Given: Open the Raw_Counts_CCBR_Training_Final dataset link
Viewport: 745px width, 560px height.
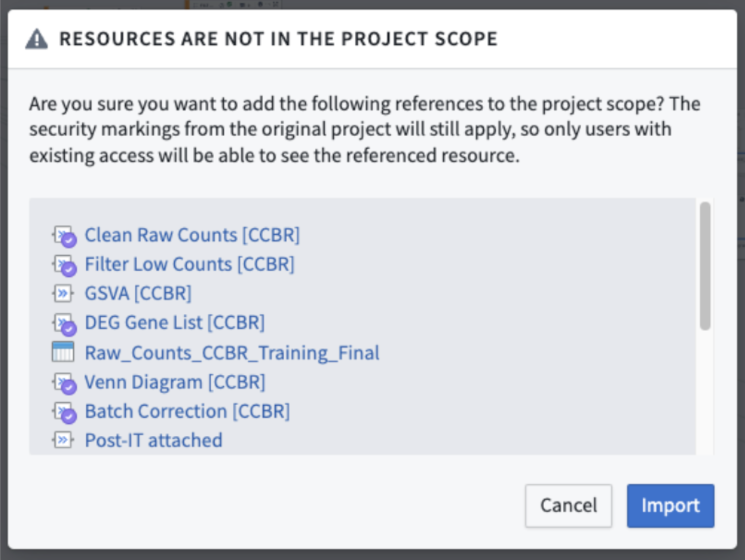Looking at the screenshot, I should (232, 353).
